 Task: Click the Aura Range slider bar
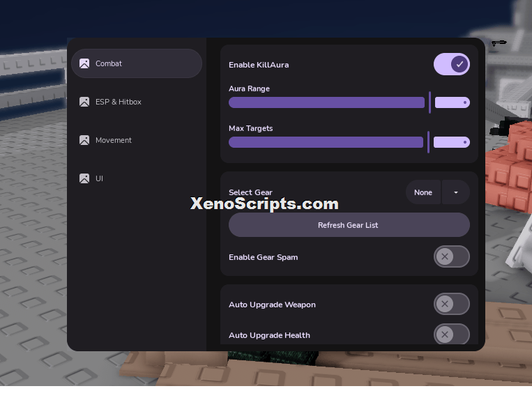326,102
